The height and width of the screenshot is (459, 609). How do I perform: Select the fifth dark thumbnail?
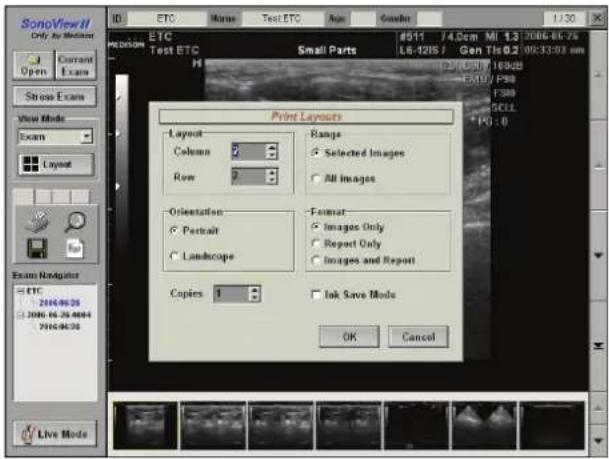pyautogui.click(x=416, y=426)
